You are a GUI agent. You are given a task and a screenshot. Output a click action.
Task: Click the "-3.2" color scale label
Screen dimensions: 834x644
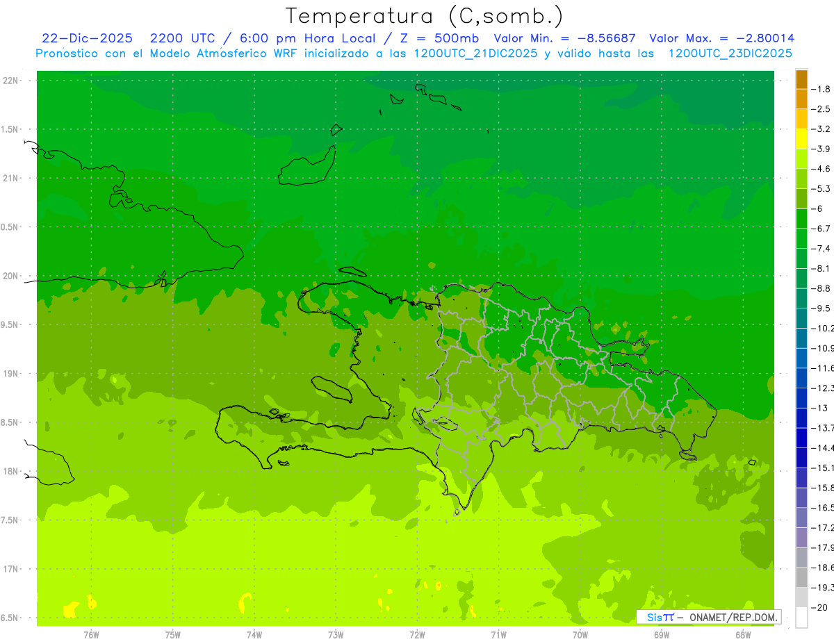pyautogui.click(x=821, y=129)
